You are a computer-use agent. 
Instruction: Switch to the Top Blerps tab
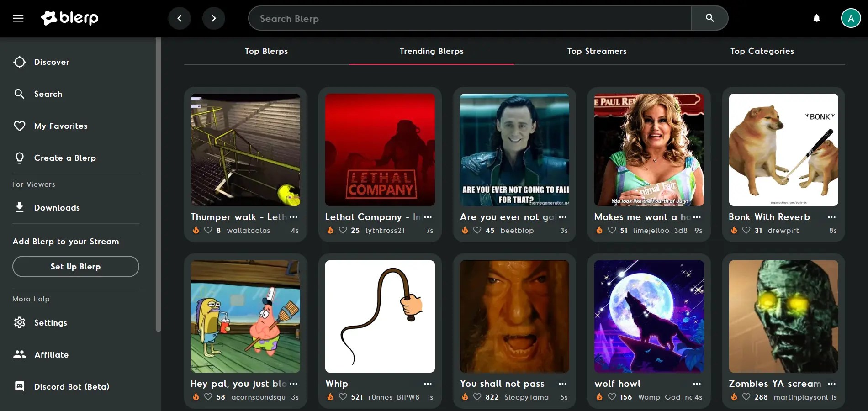(x=266, y=51)
